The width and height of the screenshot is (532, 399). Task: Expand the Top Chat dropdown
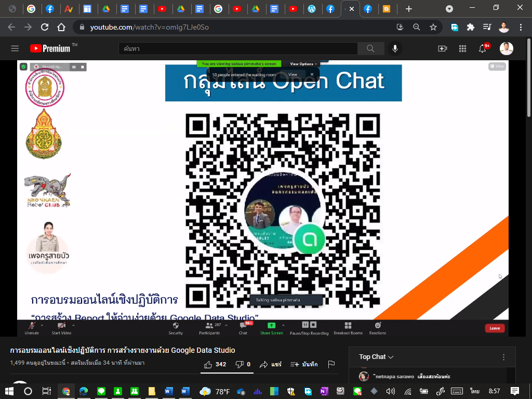pos(376,357)
